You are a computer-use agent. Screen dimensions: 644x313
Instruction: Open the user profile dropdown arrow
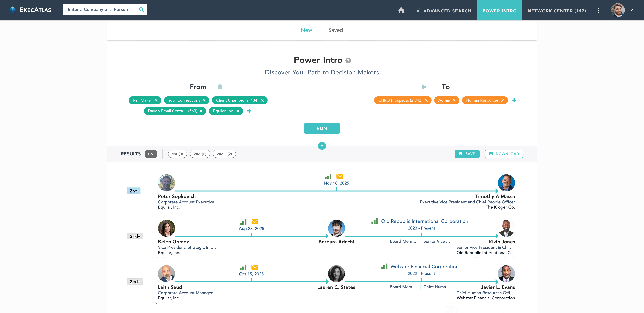[x=631, y=10]
